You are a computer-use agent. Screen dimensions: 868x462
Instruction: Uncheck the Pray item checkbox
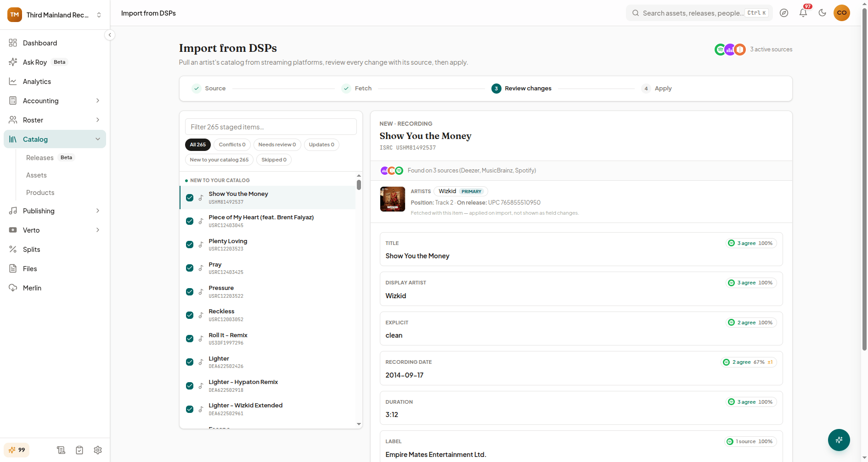click(x=190, y=268)
